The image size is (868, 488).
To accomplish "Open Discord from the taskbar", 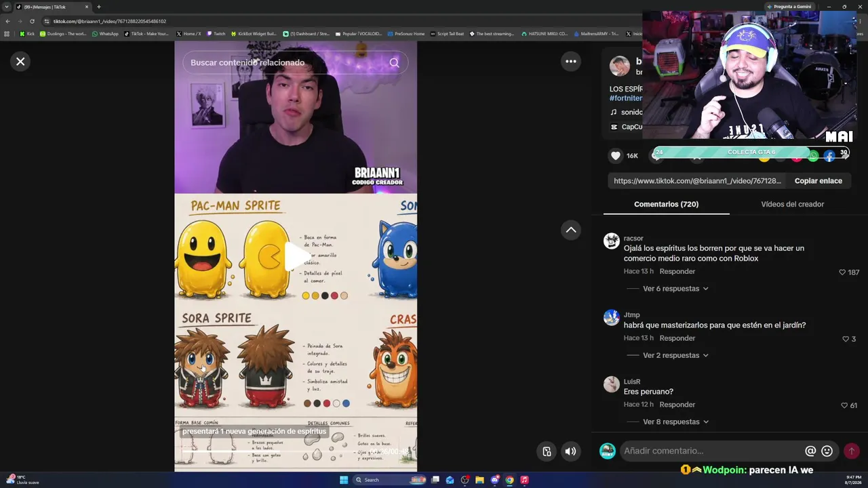I will click(494, 480).
